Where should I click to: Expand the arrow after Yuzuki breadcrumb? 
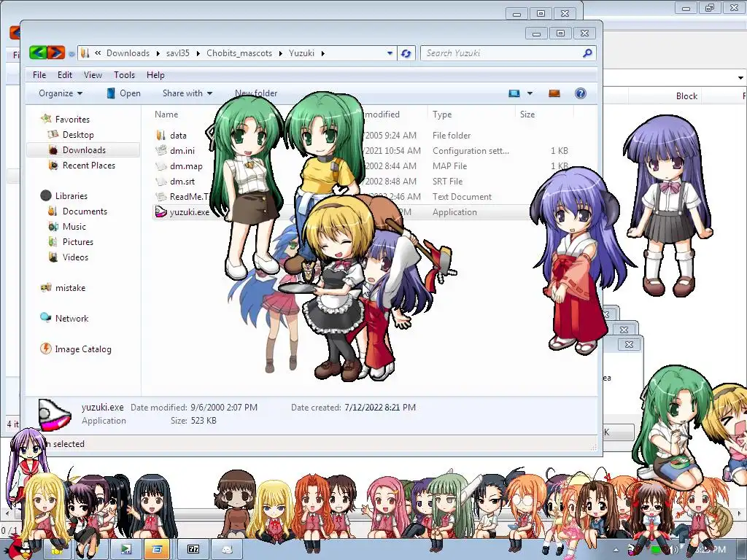tap(322, 53)
